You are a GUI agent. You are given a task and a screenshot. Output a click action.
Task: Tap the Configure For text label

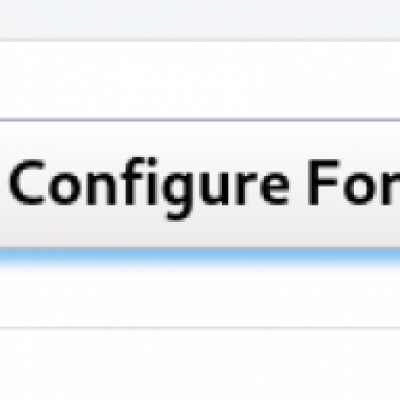tap(205, 189)
